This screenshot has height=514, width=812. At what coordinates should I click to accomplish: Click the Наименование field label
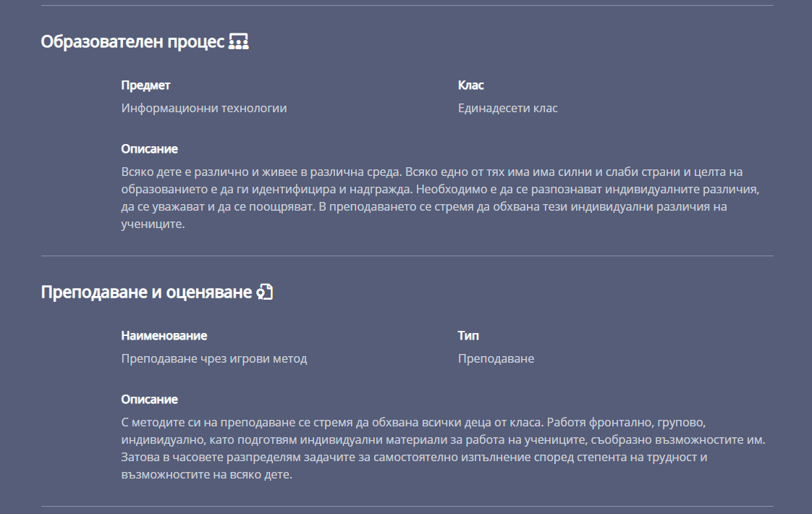point(164,336)
